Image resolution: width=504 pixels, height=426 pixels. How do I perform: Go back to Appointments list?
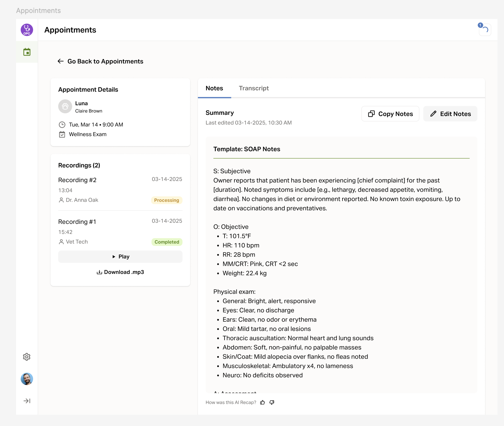point(101,61)
